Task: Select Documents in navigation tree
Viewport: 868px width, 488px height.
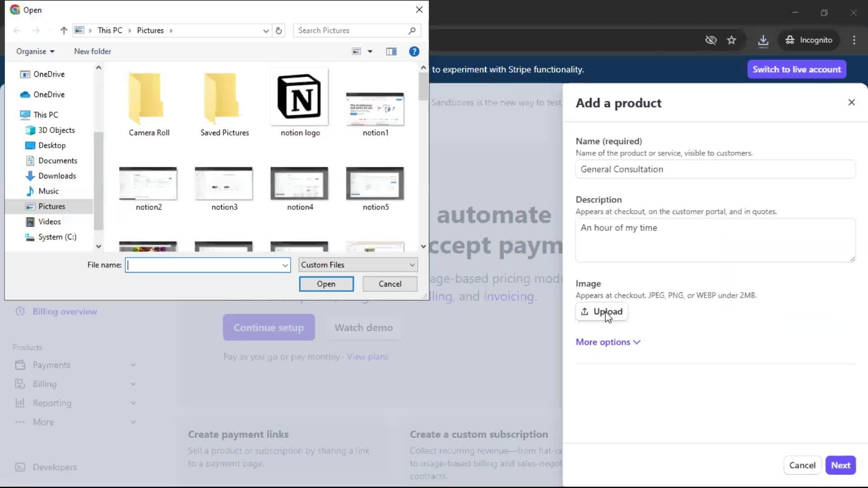Action: point(57,160)
